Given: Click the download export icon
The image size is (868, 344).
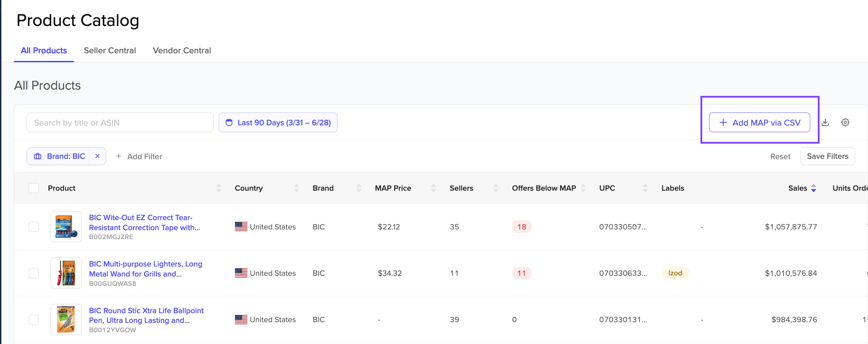Looking at the screenshot, I should (825, 123).
